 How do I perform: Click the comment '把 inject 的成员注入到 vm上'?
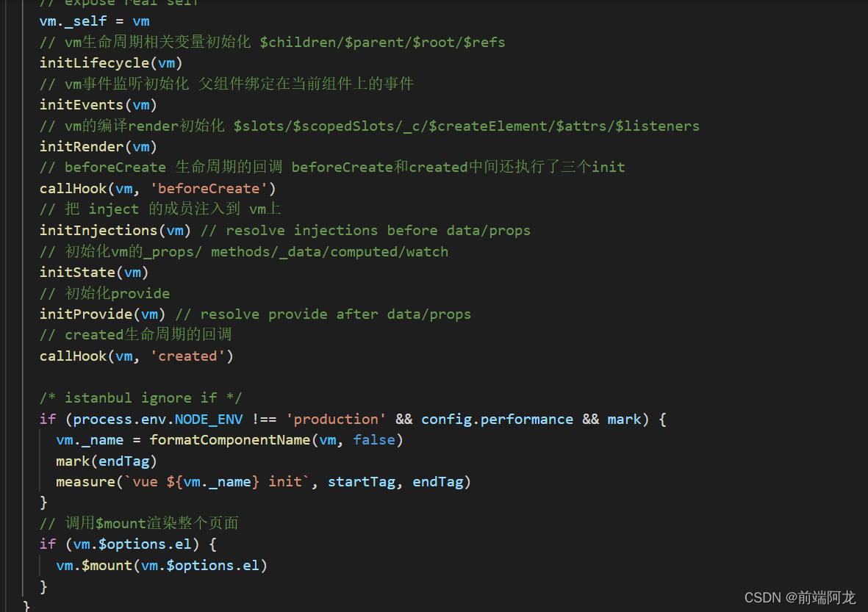point(160,209)
